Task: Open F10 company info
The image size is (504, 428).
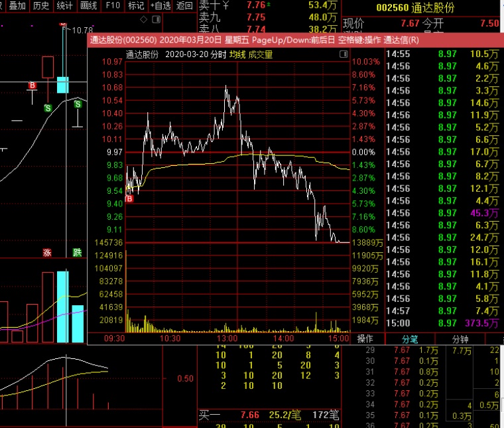Action: tap(113, 5)
